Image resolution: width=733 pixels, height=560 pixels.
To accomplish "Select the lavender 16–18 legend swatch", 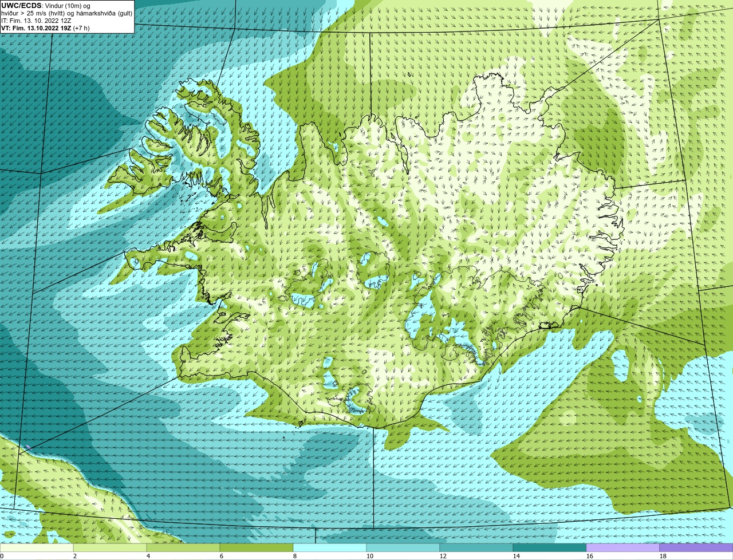I will click(623, 548).
